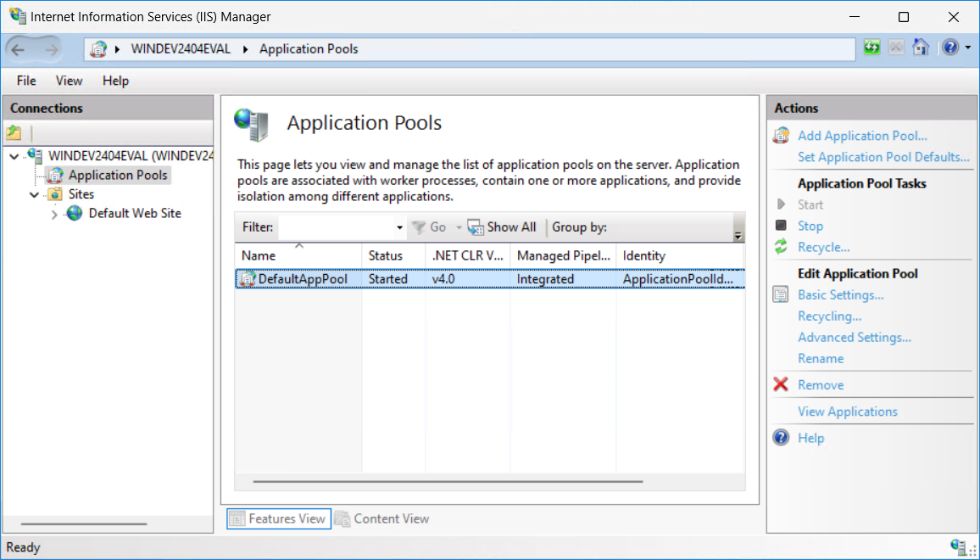Screen dimensions: 980x560
Task: Open the toolbar overflow arrow by Group by
Action: click(738, 235)
